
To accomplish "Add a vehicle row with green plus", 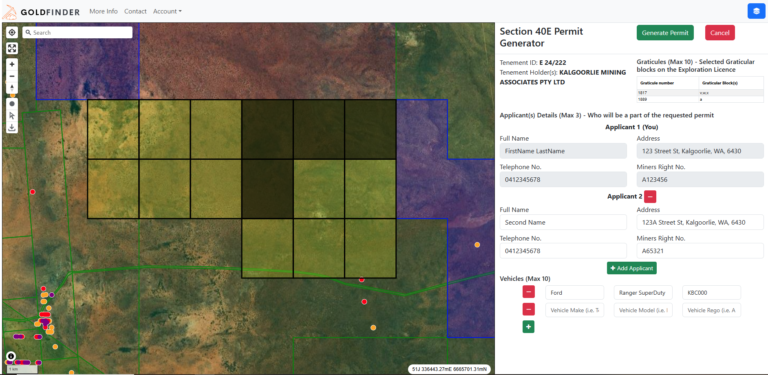I will pyautogui.click(x=528, y=327).
